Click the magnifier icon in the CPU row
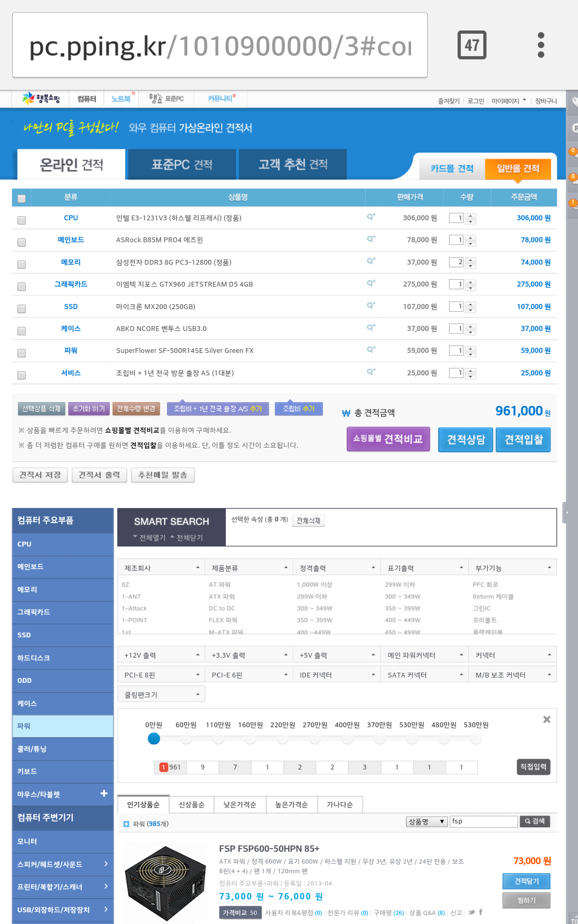Image resolution: width=578 pixels, height=924 pixels. [371, 217]
